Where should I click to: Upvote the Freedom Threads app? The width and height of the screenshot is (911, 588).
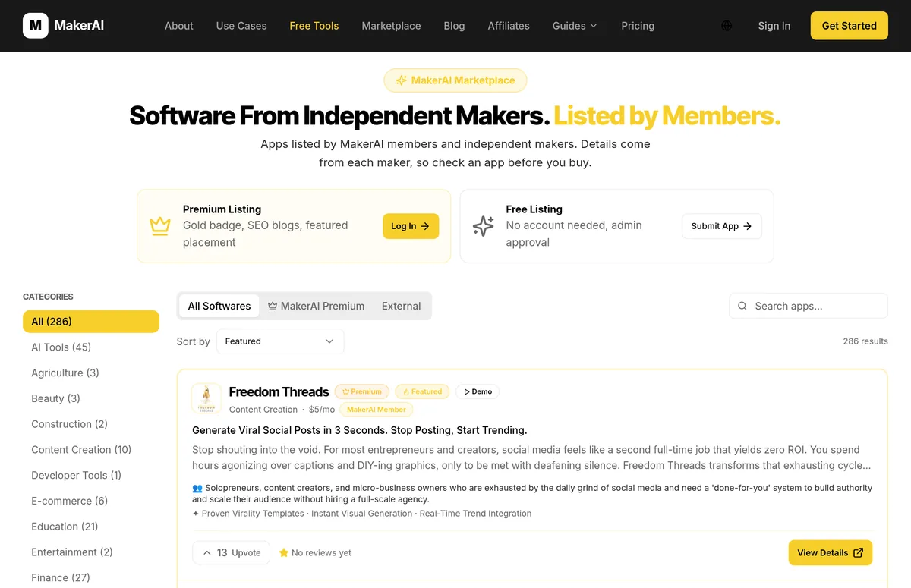231,553
